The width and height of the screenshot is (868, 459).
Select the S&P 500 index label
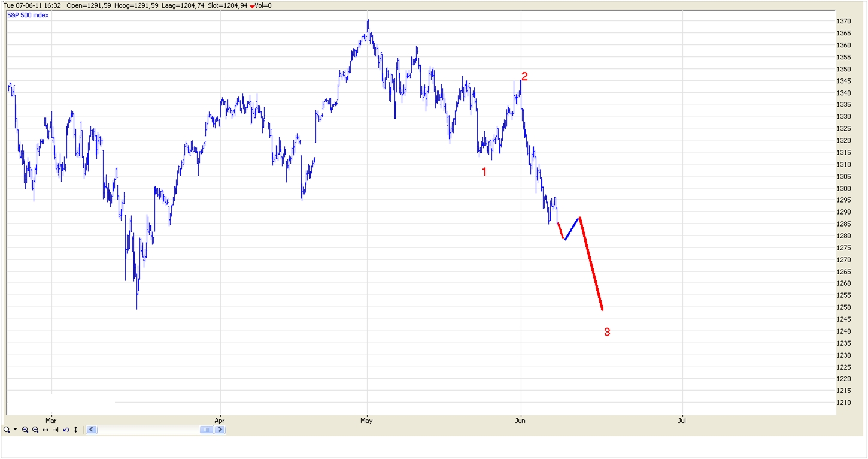click(x=28, y=15)
